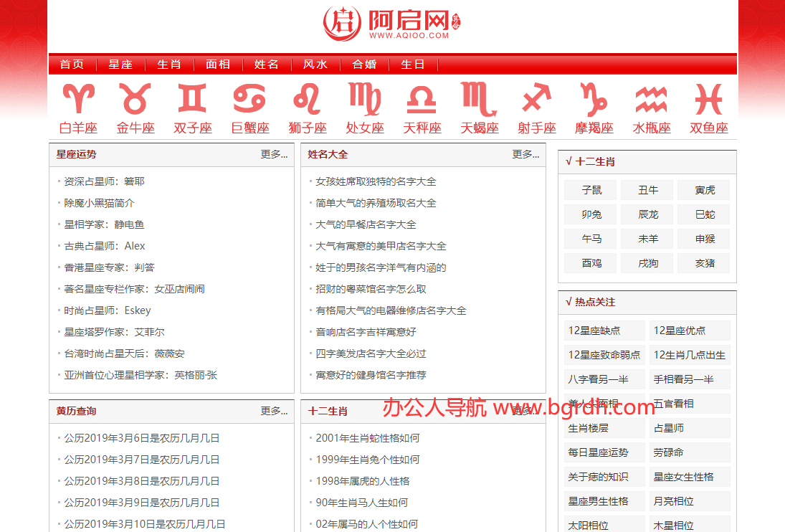Click the 阿启网 site logo
The height and width of the screenshot is (532, 785).
click(391, 23)
